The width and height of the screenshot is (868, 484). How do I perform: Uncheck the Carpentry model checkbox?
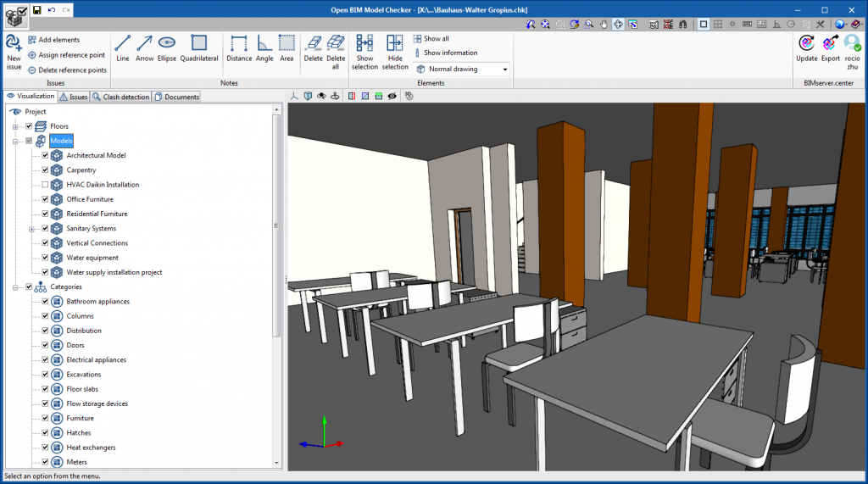click(x=45, y=170)
